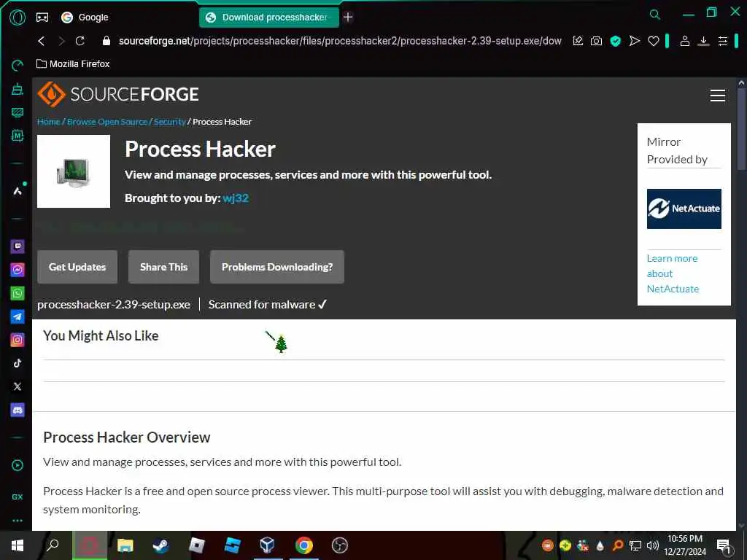Follow the Security breadcrumb link
This screenshot has width=747, height=560.
point(169,122)
